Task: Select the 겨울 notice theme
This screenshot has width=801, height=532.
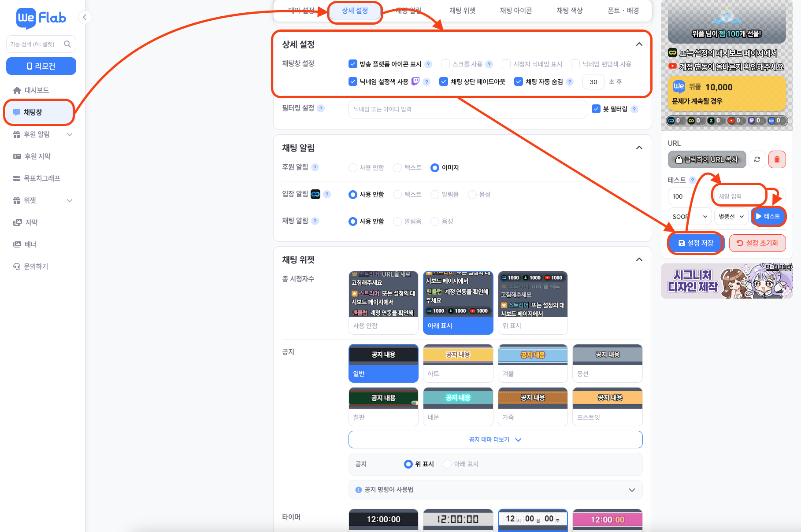Action: 533,363
